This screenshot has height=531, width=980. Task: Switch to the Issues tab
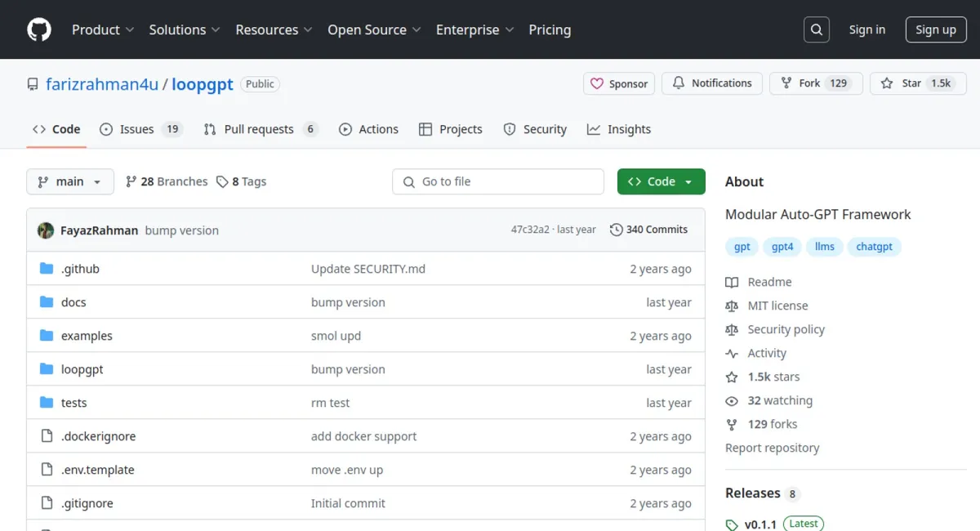[140, 129]
